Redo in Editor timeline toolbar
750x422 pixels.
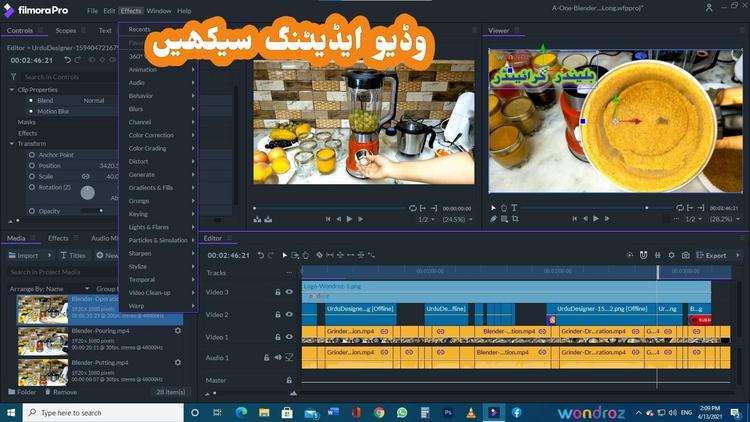[271, 255]
